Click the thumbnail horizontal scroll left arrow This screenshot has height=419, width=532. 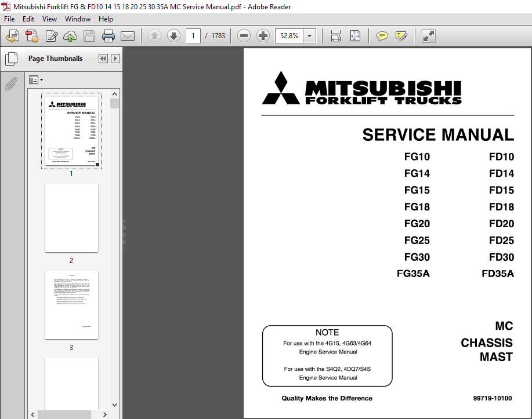(32, 414)
